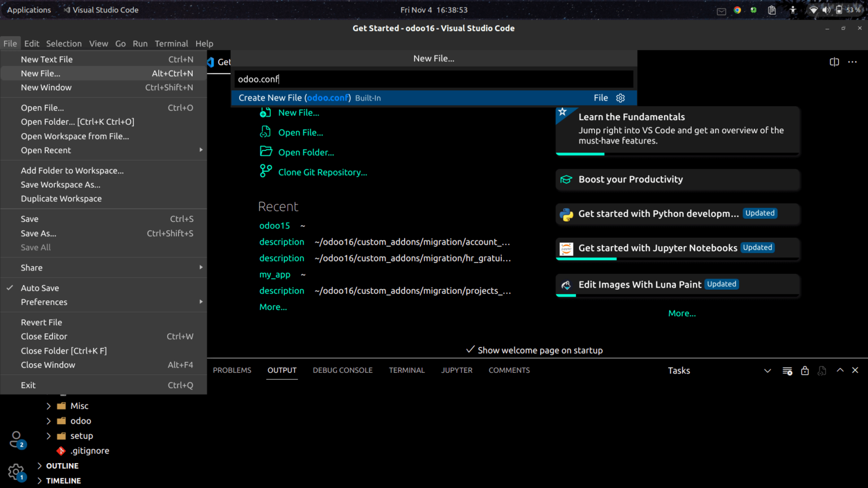Open output in editor via file icon
The width and height of the screenshot is (868, 488).
click(822, 371)
